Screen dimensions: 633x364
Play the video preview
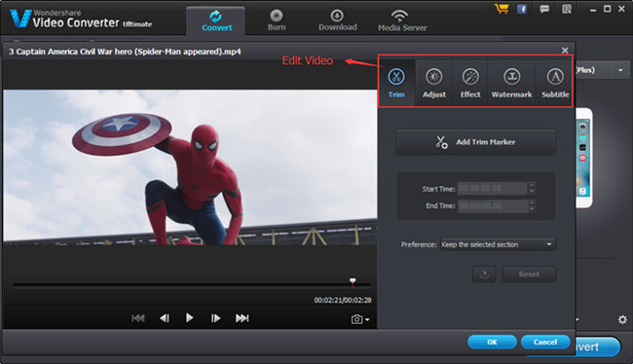189,318
